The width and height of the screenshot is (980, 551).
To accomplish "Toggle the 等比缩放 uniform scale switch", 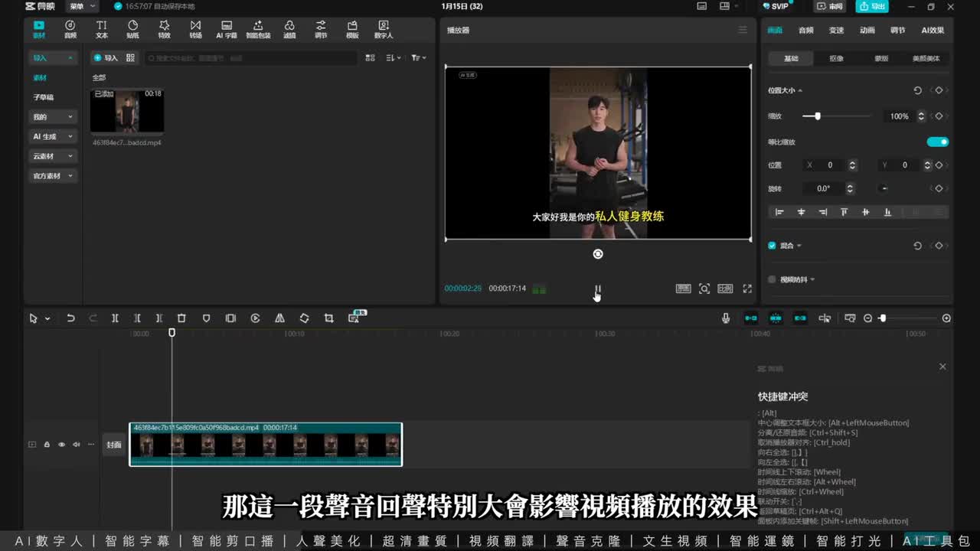I will pos(937,142).
